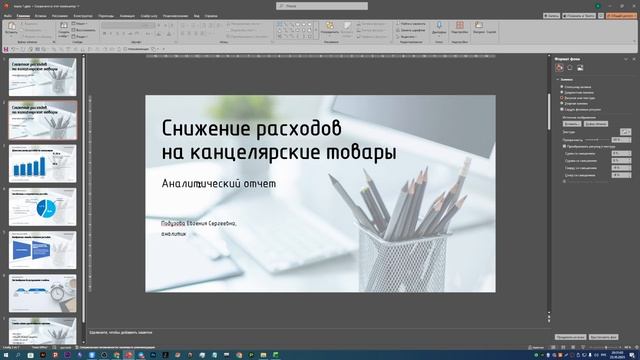This screenshot has height=360, width=640.
Task: Switch to the Insert (Вставка) tab
Action: pos(40,16)
